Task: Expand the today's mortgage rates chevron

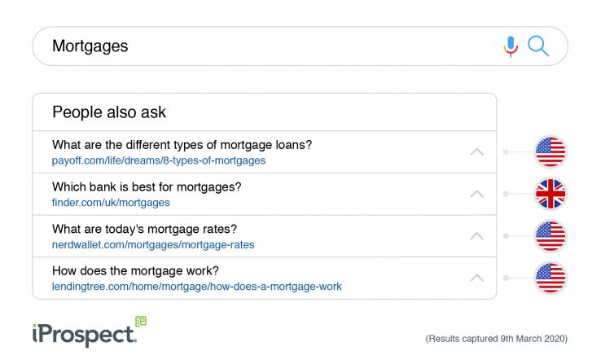Action: (x=477, y=236)
